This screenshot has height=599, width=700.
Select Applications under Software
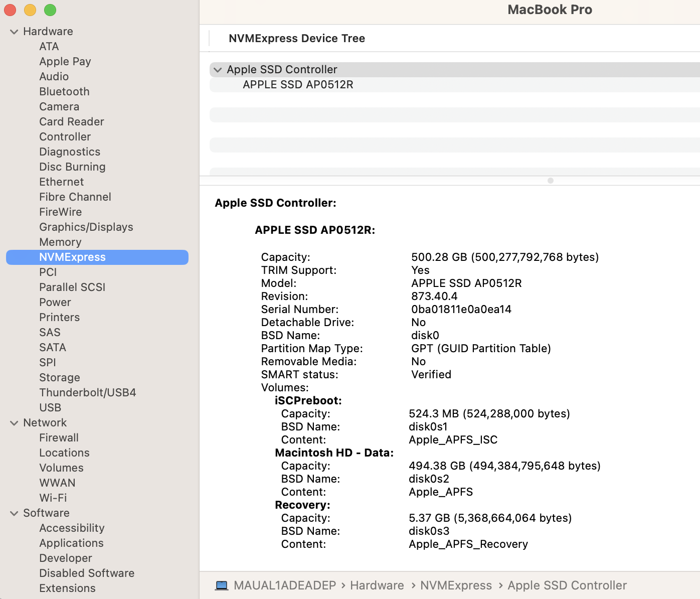71,543
